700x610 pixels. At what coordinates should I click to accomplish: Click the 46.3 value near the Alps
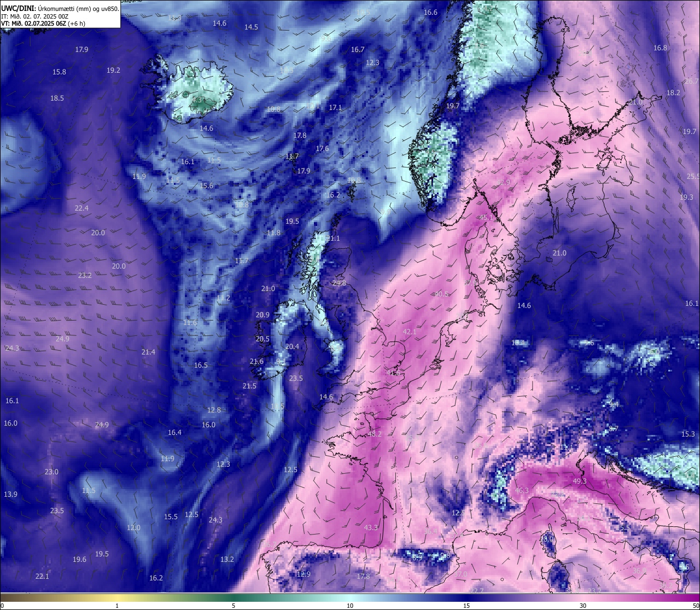pyautogui.click(x=522, y=490)
